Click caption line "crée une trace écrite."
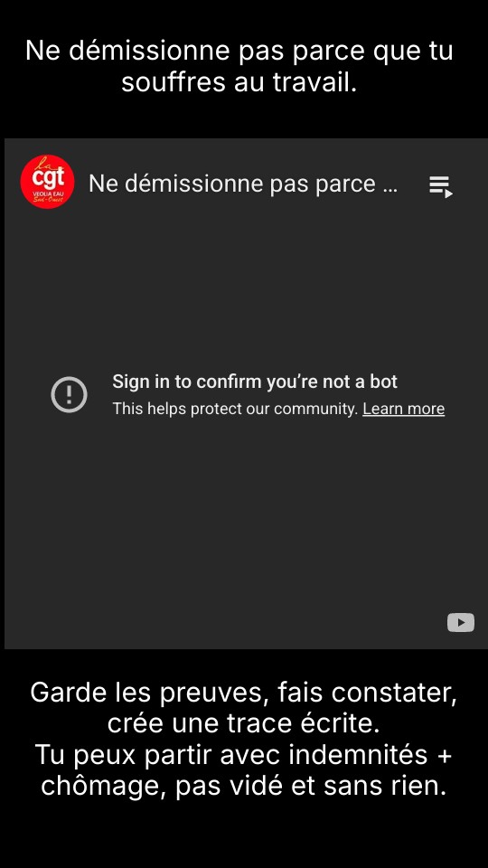This screenshot has width=488, height=868. 243,723
